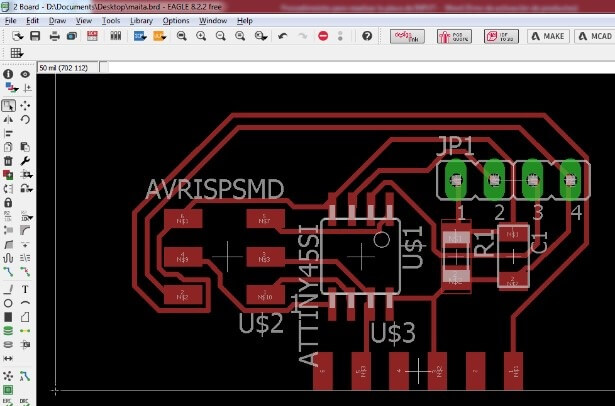Select the Meander tool
The image size is (615, 406).
[x=8, y=258]
